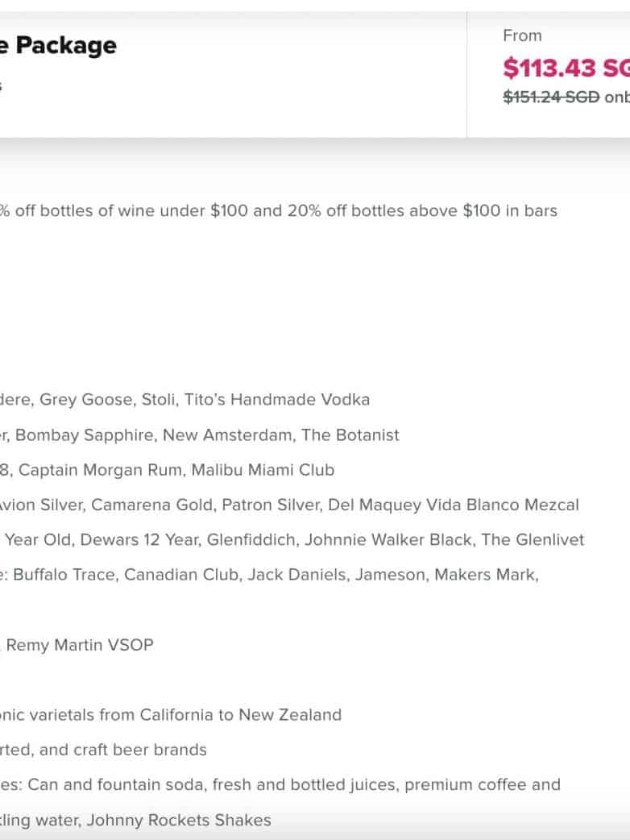The height and width of the screenshot is (840, 630).
Task: Click the 'From' label above the price
Action: (x=522, y=35)
